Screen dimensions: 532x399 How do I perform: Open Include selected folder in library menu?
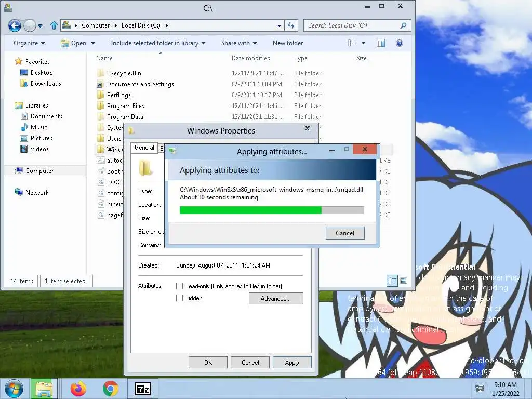coord(158,43)
